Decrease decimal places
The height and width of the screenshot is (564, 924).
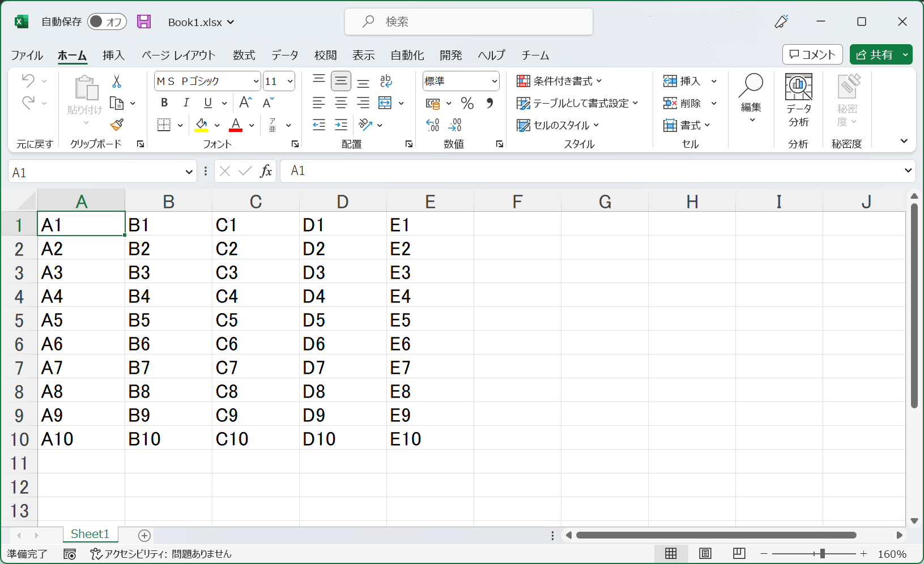pos(455,125)
